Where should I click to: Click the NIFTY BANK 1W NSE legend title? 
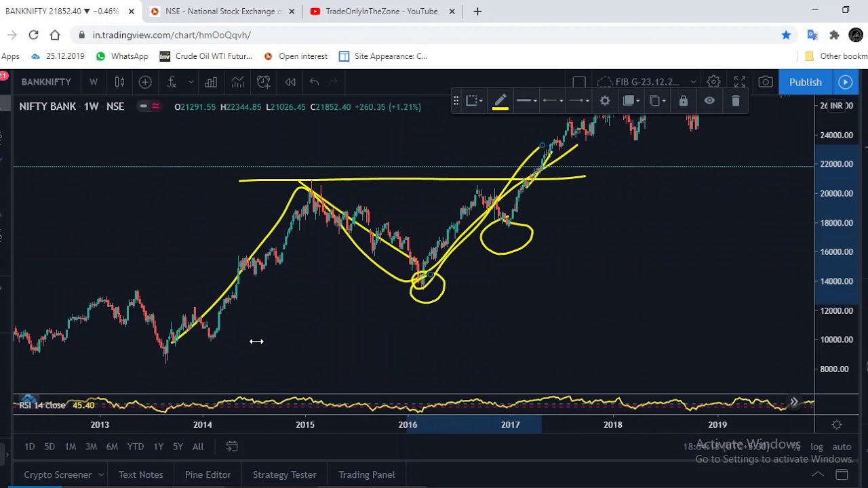[x=72, y=106]
